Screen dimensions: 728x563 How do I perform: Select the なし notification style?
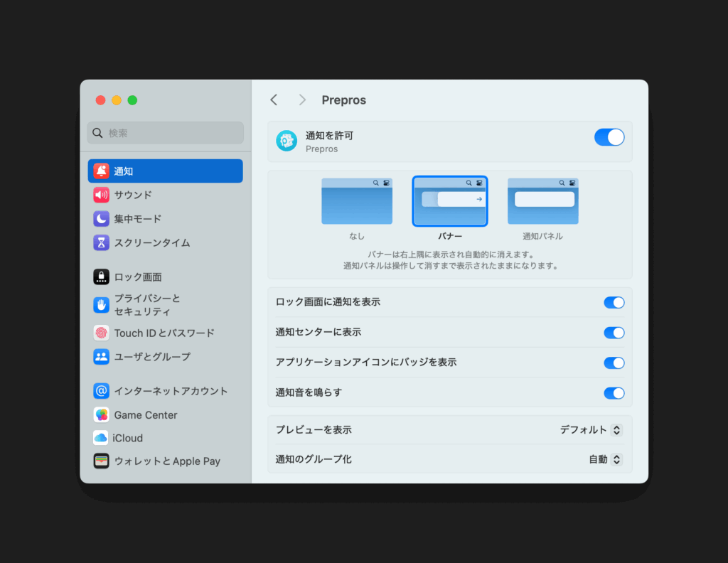coord(357,201)
